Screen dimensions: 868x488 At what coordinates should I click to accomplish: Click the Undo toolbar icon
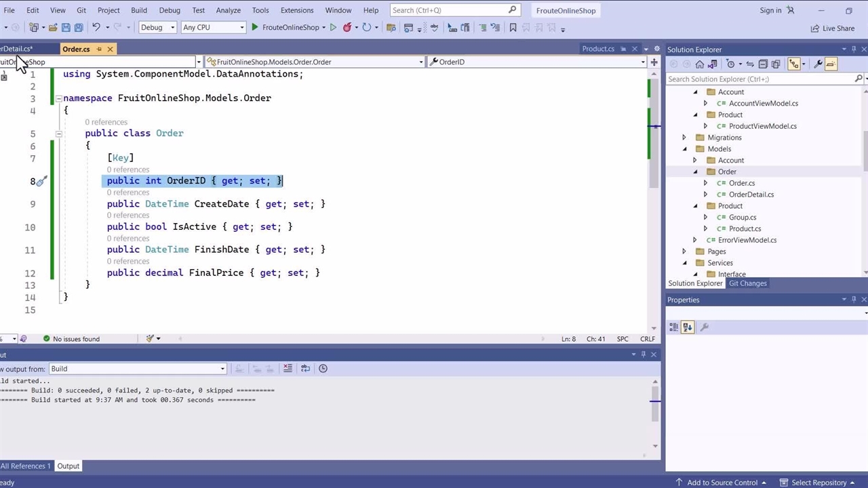pyautogui.click(x=96, y=28)
